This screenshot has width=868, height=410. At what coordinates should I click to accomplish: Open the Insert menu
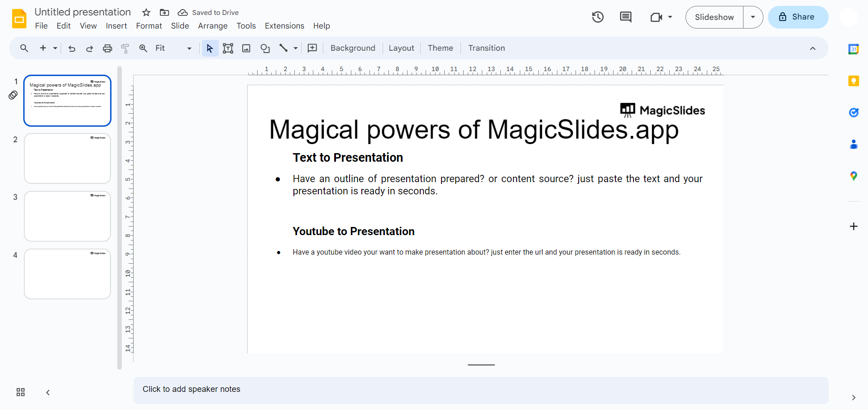pyautogui.click(x=116, y=26)
